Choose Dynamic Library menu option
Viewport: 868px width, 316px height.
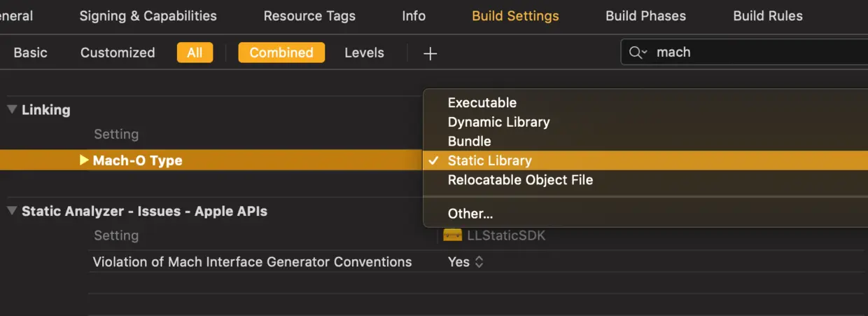coord(498,122)
